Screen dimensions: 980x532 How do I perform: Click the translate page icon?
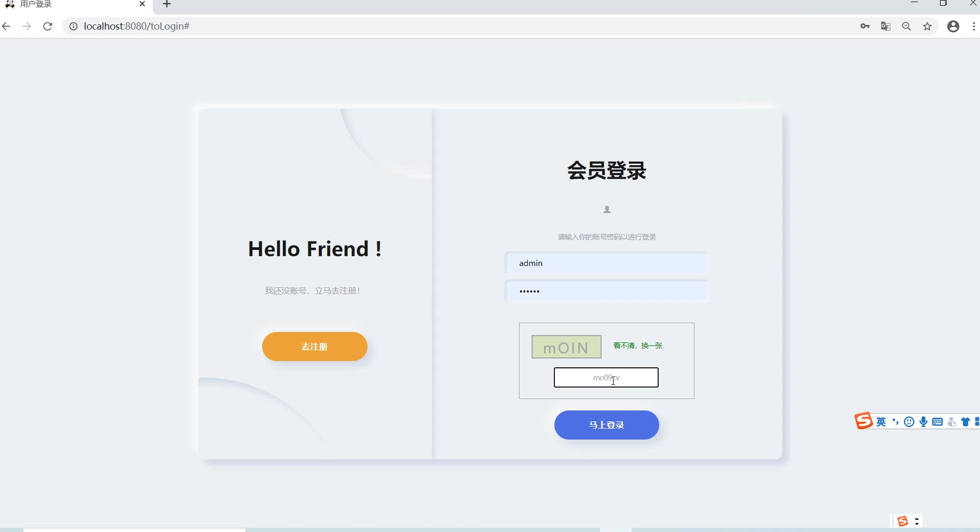(886, 26)
